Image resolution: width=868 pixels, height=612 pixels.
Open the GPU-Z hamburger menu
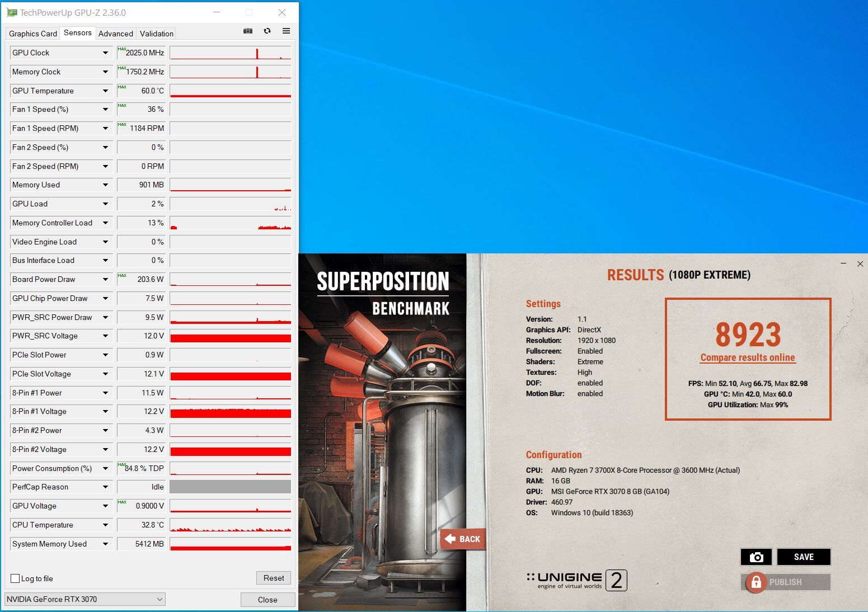click(286, 31)
